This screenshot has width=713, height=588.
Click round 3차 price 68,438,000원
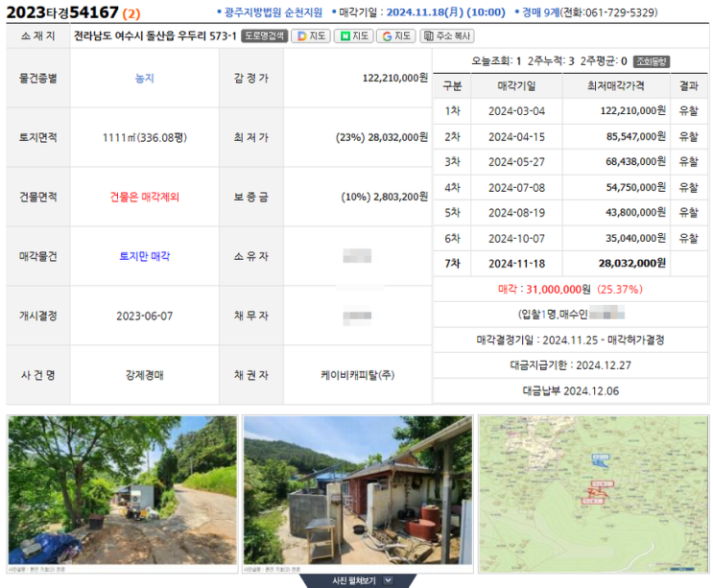click(x=635, y=162)
